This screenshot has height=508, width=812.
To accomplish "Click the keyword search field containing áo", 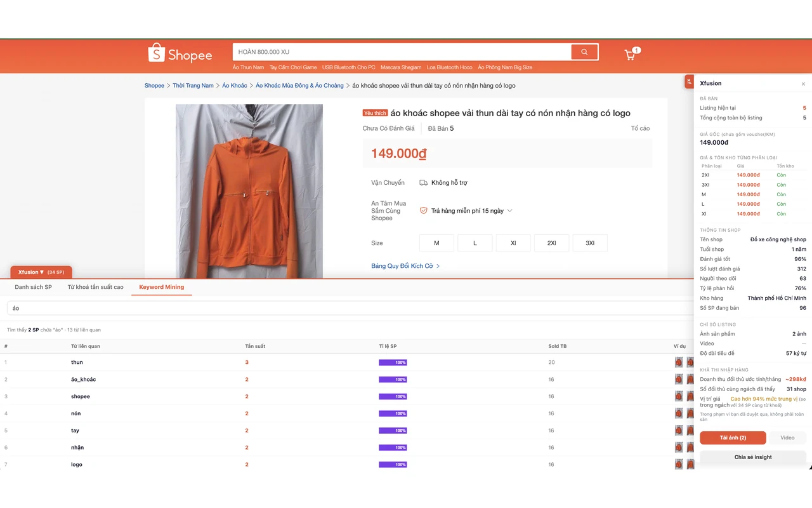I will [x=350, y=308].
